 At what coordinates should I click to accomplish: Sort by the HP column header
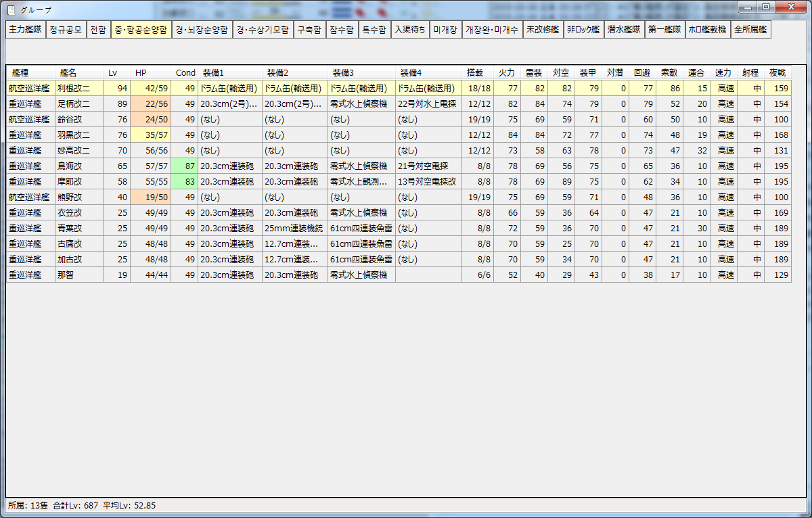141,72
